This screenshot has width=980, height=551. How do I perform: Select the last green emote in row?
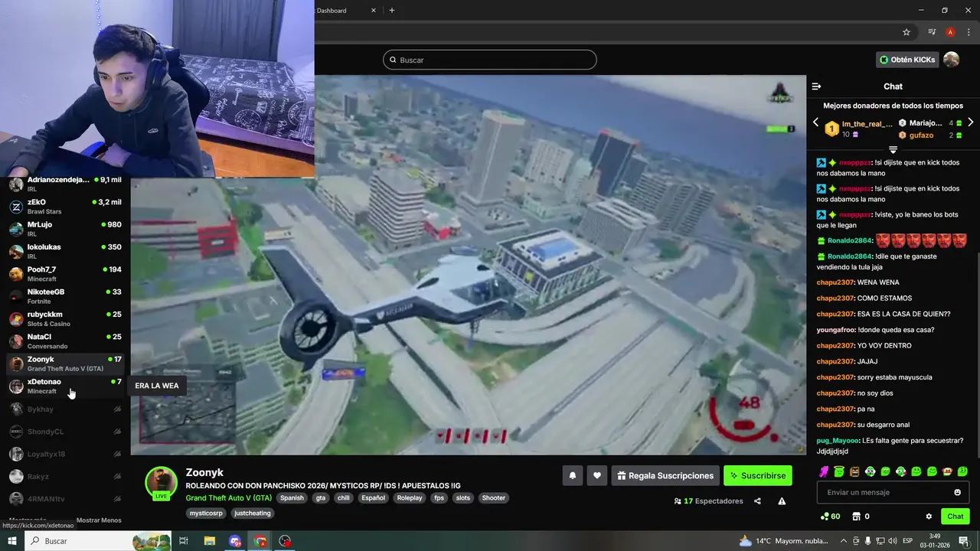click(x=962, y=471)
